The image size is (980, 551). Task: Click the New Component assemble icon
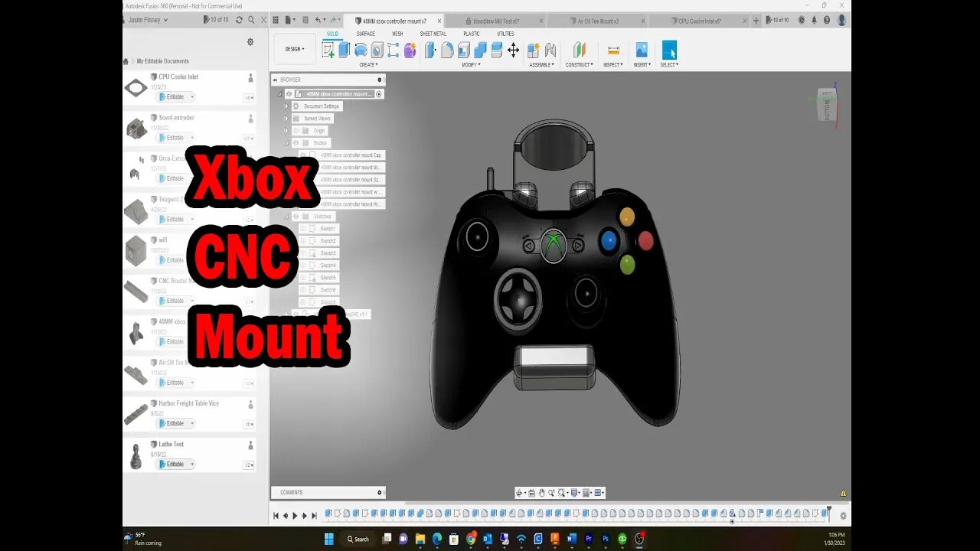(534, 51)
